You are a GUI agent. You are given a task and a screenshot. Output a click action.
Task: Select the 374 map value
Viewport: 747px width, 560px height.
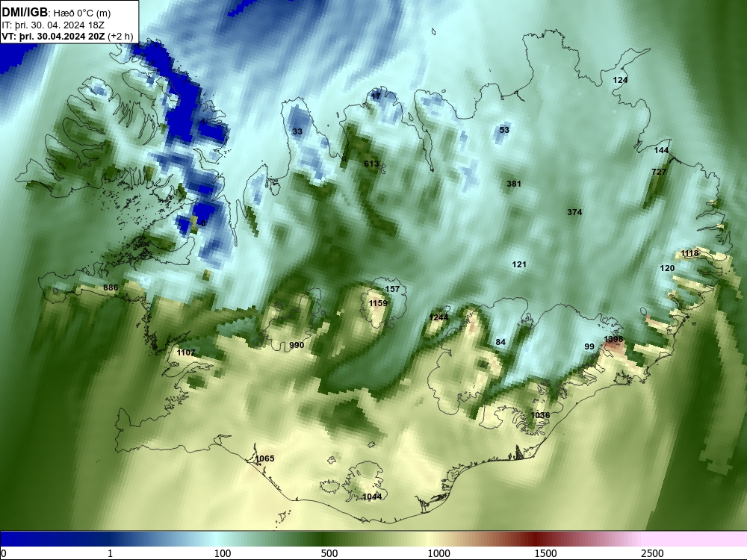tap(574, 212)
